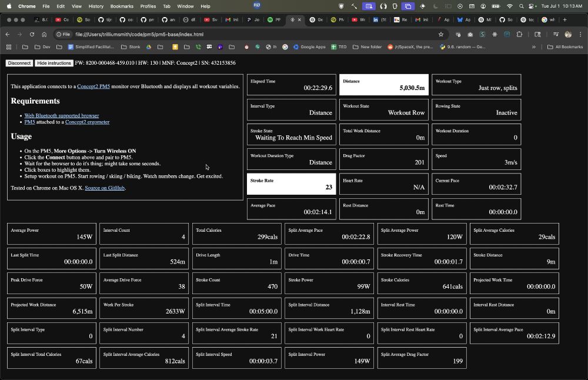Open the side panel search icon in toolbar
Viewport: 588px width, 380px height.
coord(537,34)
